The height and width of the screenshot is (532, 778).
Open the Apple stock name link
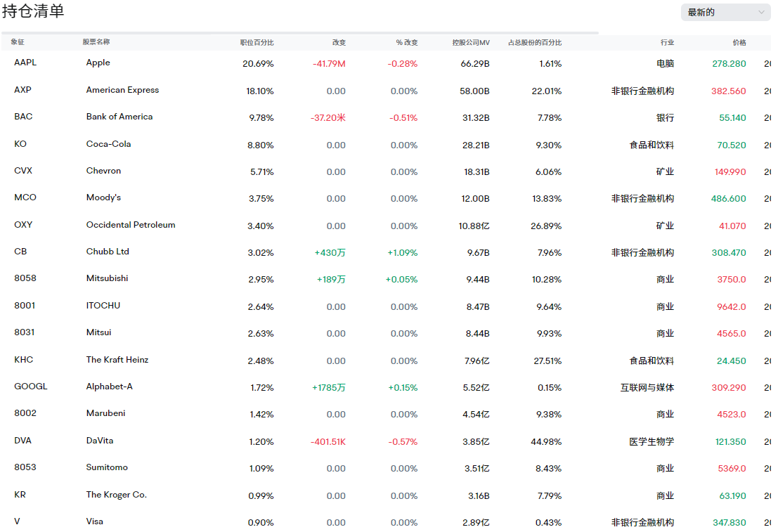[98, 63]
